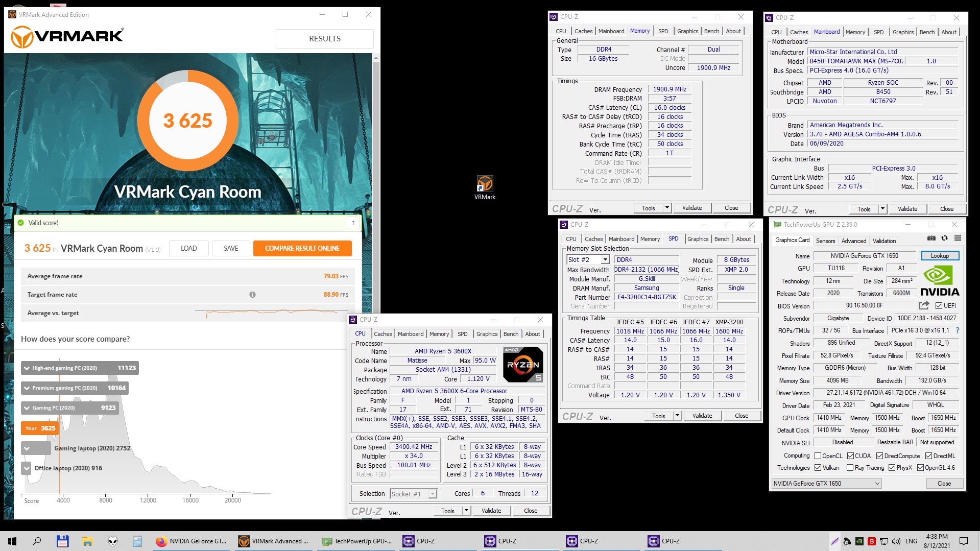Toggle the OpenGL 4.6 checkbox
Image resolution: width=980 pixels, height=551 pixels.
click(920, 468)
